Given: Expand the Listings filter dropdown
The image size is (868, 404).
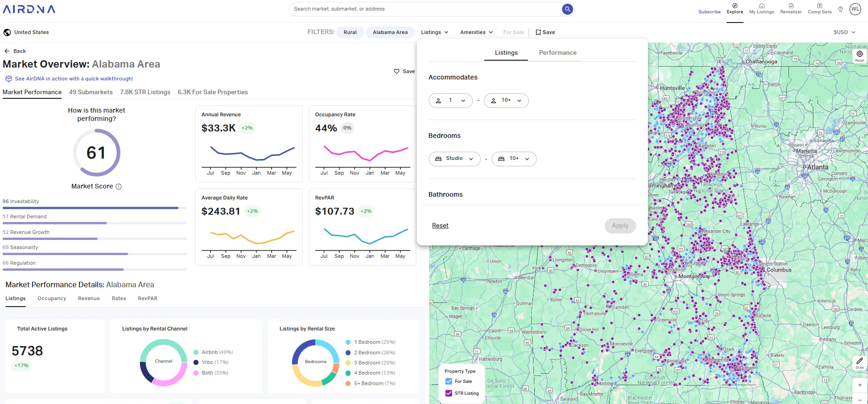Looking at the screenshot, I should 434,32.
